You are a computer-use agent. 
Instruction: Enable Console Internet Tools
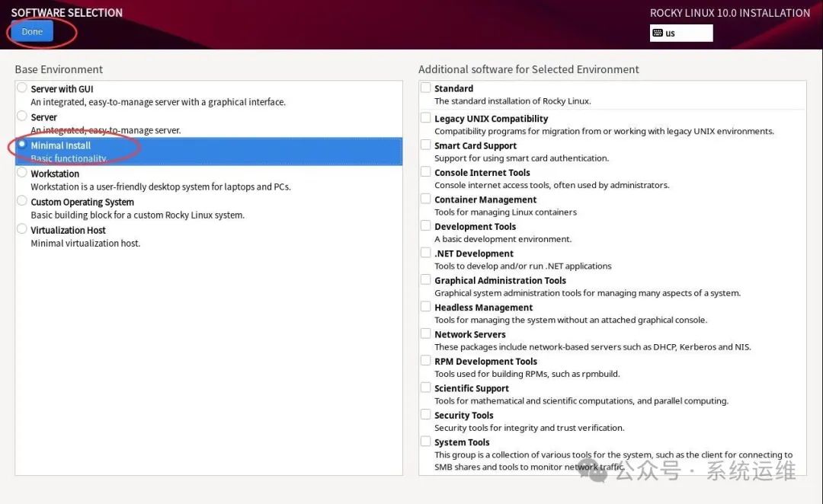[x=426, y=172]
